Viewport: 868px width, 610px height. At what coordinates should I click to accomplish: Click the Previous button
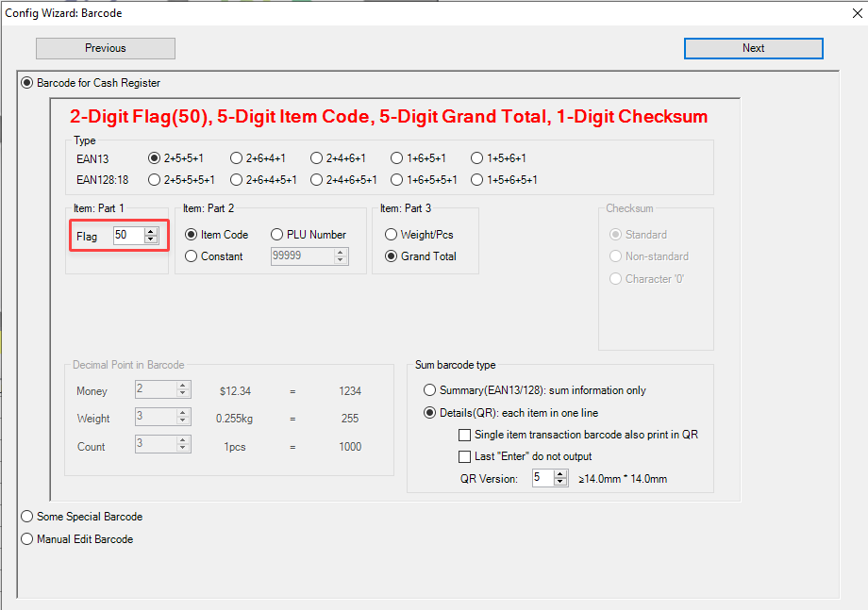click(x=106, y=48)
